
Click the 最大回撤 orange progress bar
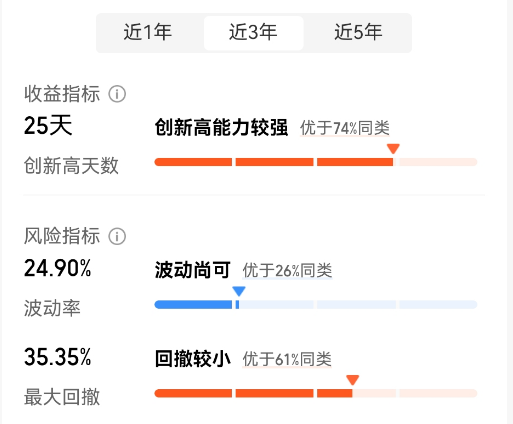(x=316, y=394)
